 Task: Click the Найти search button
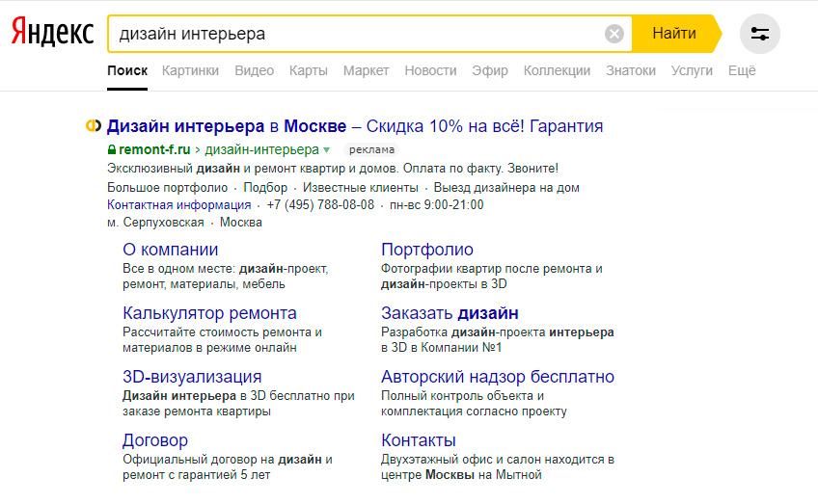pyautogui.click(x=674, y=34)
